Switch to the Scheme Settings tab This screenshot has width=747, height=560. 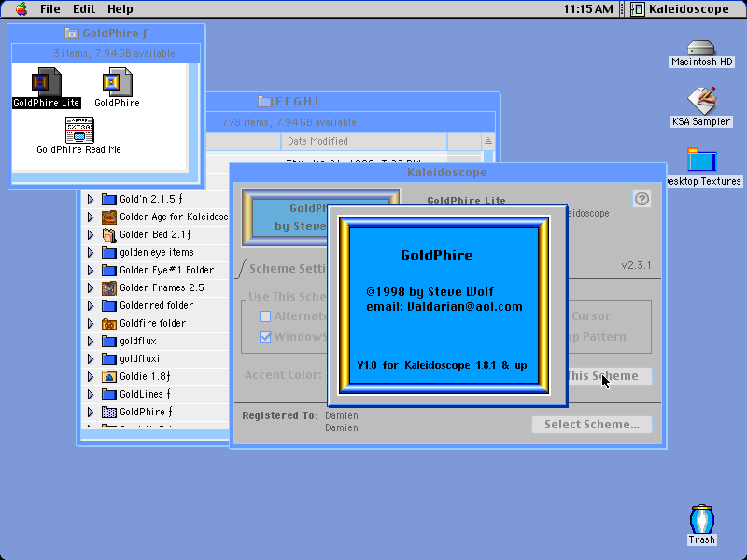pos(286,269)
